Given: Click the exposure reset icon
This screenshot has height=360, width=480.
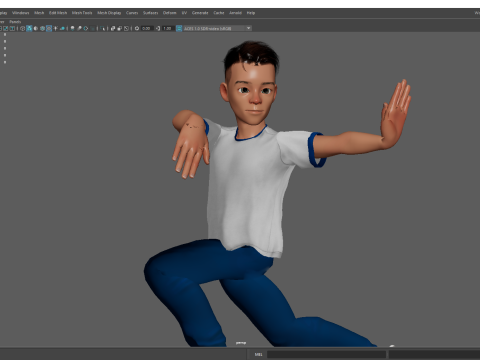Looking at the screenshot, I should coord(137,29).
